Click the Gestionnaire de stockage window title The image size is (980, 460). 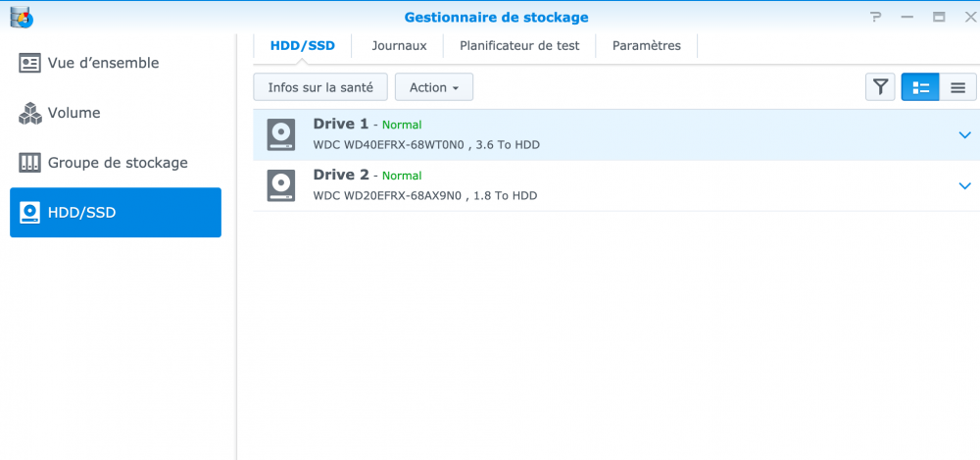[496, 17]
